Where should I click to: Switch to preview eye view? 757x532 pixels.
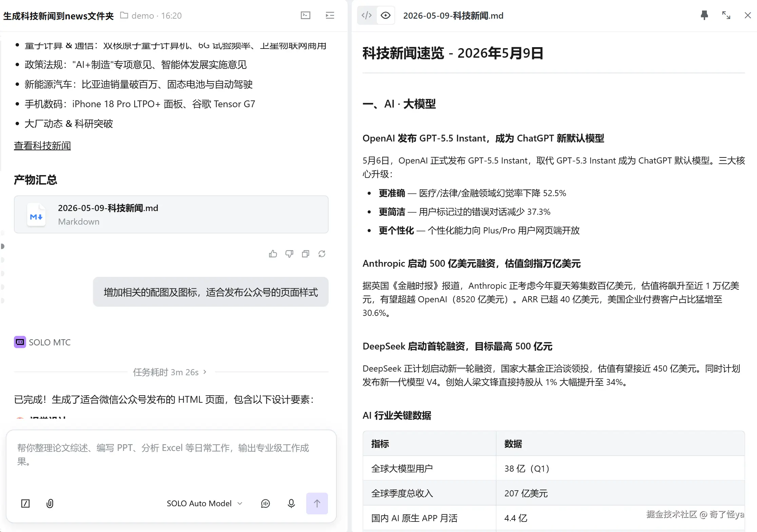[x=386, y=15]
